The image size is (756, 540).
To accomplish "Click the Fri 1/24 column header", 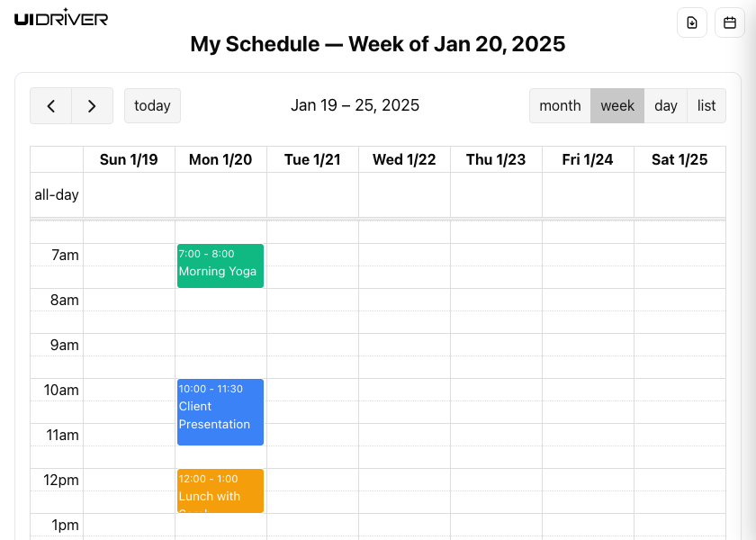I will (x=588, y=159).
